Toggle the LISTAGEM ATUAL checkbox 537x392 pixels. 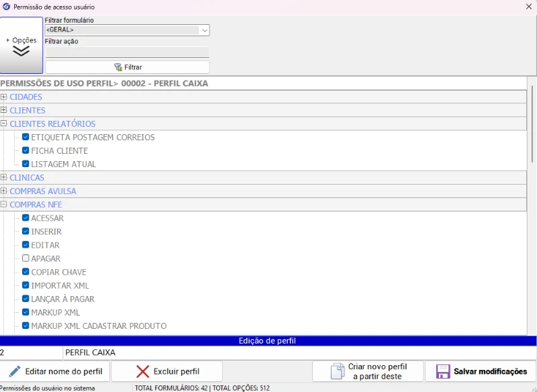pos(26,164)
